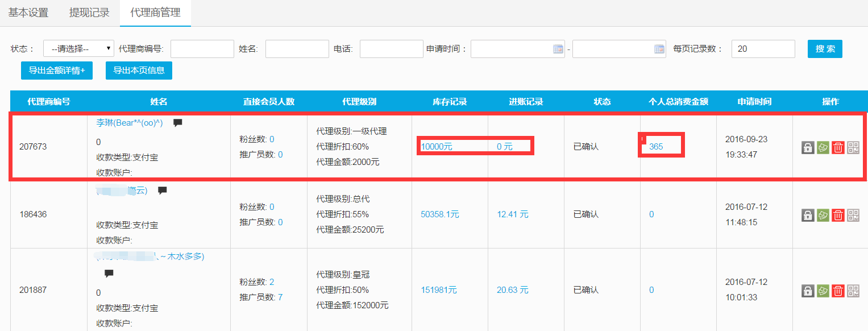Open calendar picker for end application time
This screenshot has height=331, width=868.
[659, 49]
